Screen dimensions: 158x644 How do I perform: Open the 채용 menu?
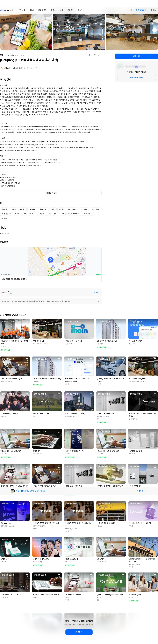click(x=22, y=10)
